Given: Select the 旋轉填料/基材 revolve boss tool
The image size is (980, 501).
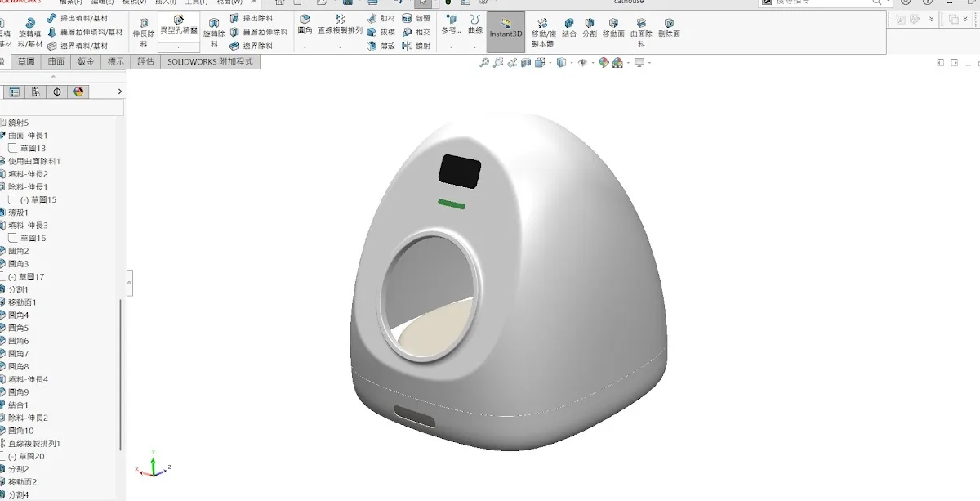Looking at the screenshot, I should pos(30,34).
